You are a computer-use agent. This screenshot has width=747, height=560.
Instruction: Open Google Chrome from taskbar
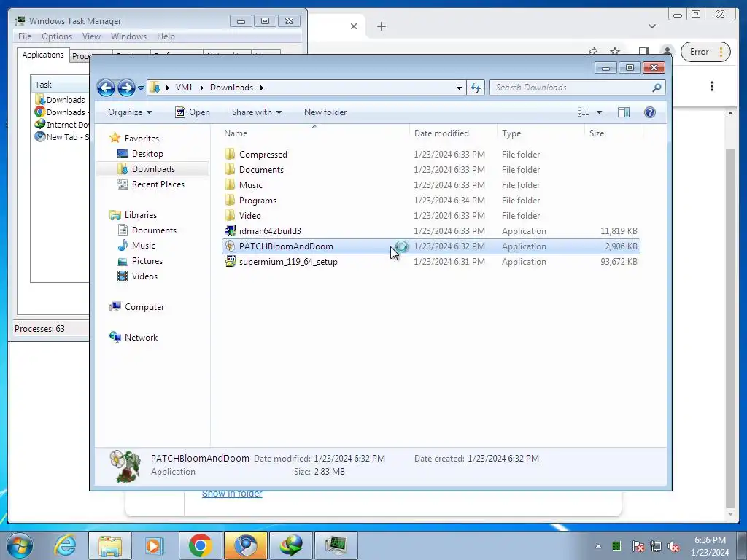click(x=200, y=545)
